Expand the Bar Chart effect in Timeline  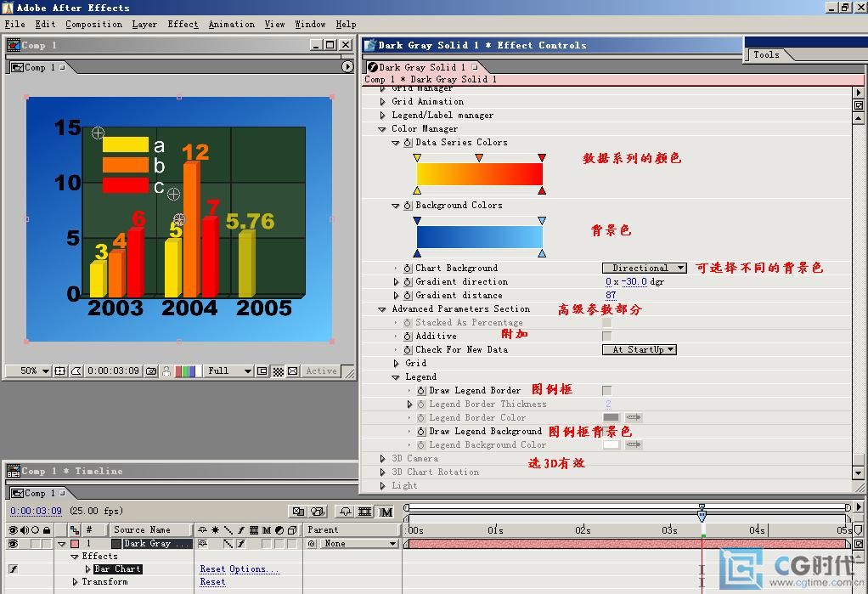coord(87,569)
